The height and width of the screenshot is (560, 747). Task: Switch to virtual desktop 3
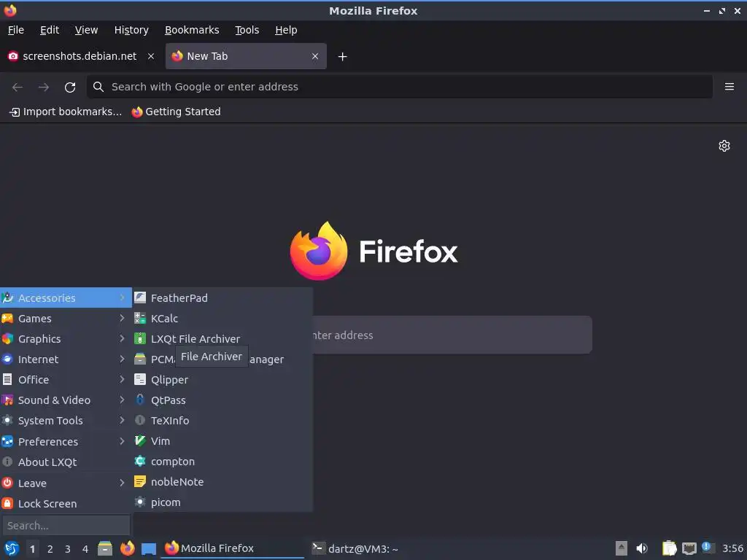68,549
